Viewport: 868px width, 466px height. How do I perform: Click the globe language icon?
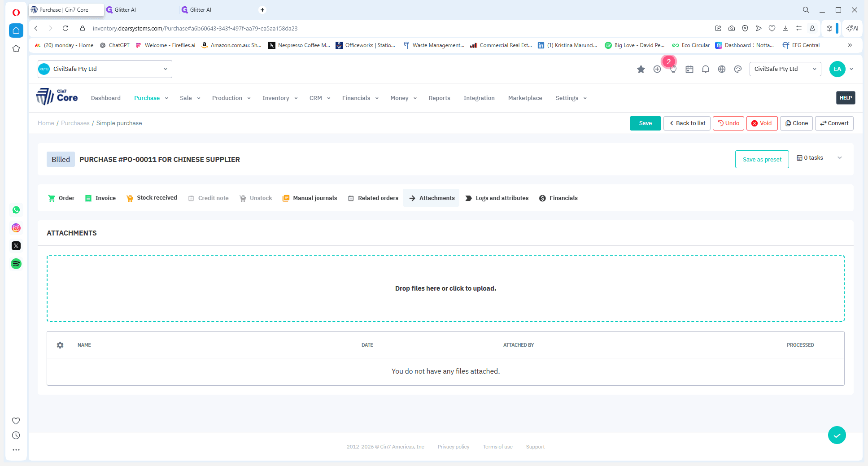coord(722,69)
